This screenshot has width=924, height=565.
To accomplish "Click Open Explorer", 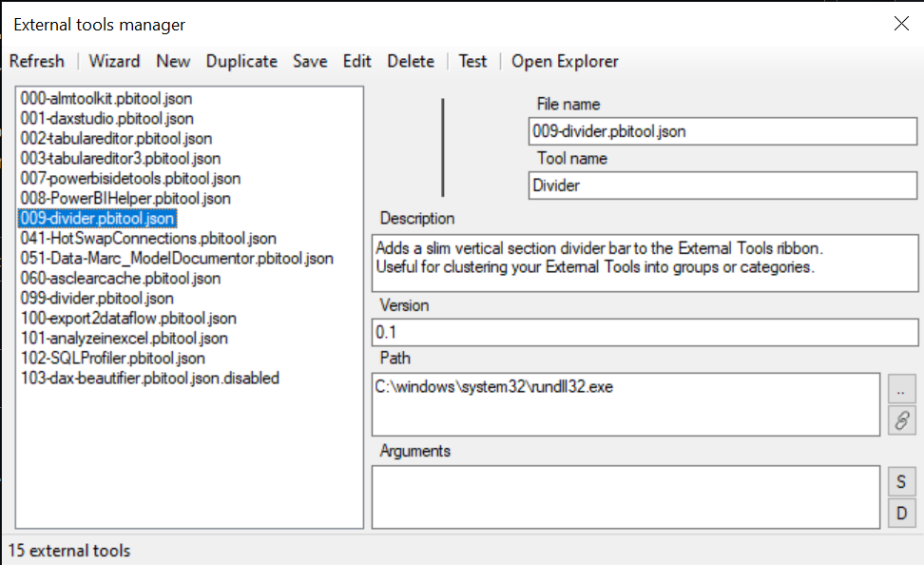I will coord(565,61).
